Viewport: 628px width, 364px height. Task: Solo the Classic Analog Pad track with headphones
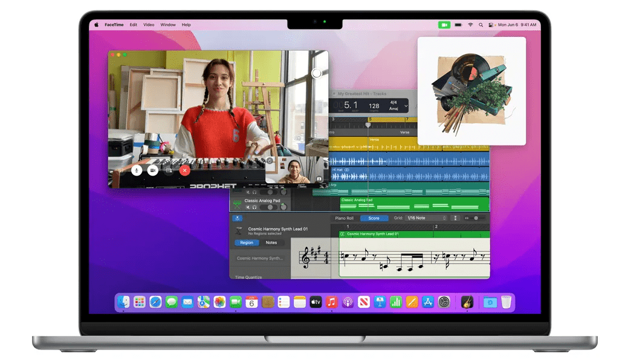pos(254,207)
